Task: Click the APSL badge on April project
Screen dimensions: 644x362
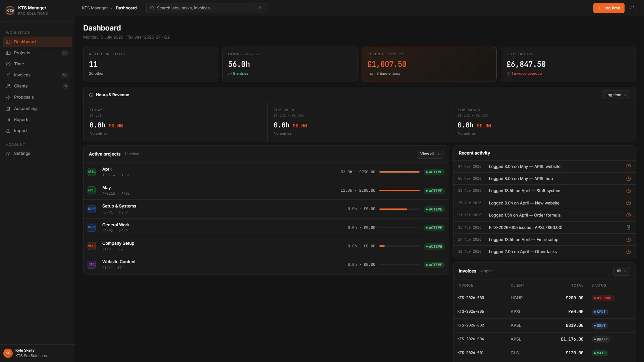Action: click(x=92, y=172)
